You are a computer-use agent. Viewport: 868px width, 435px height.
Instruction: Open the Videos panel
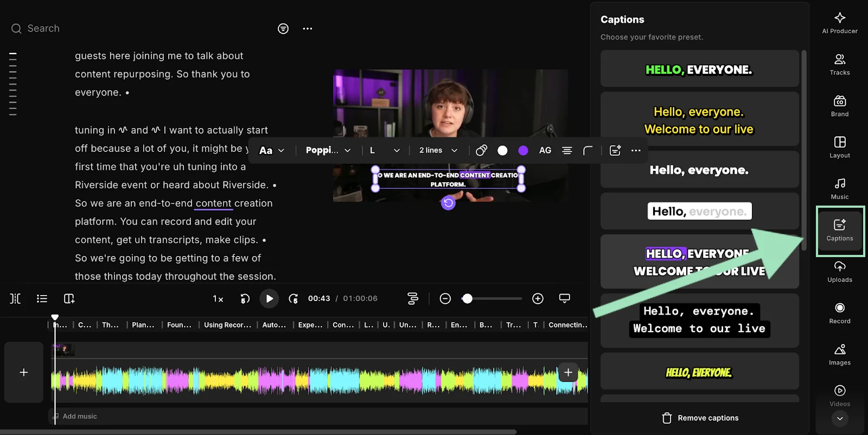point(840,396)
